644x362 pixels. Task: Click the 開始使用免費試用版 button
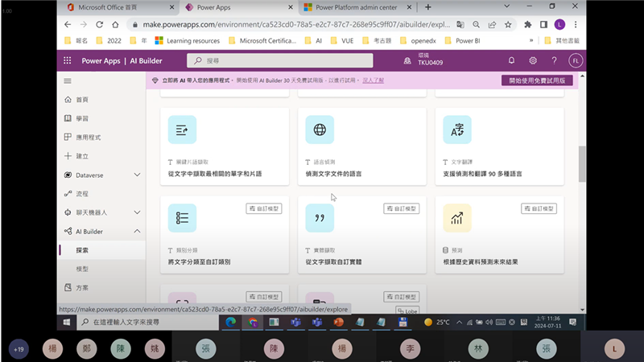[537, 80]
